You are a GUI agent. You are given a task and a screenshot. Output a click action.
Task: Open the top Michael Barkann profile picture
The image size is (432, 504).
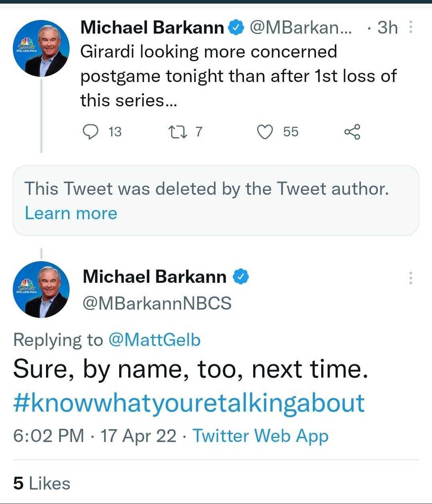coord(41,48)
